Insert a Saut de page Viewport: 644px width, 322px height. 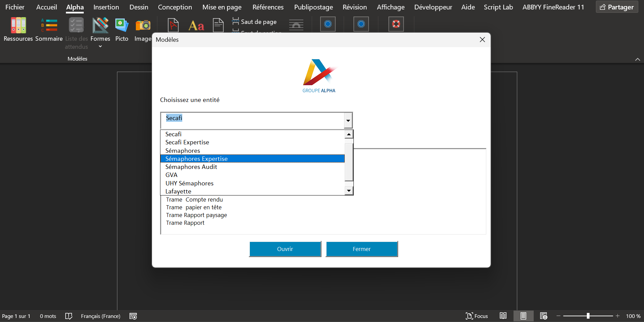click(x=255, y=22)
